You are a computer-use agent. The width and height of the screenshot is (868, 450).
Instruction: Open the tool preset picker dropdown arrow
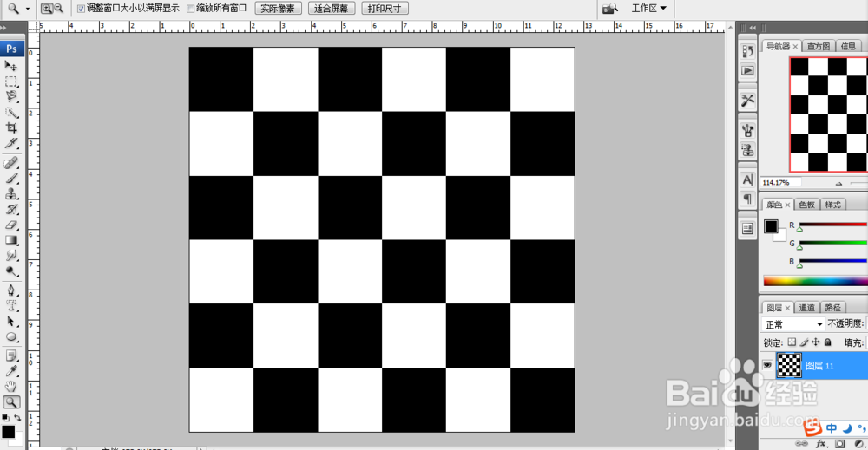[x=28, y=9]
